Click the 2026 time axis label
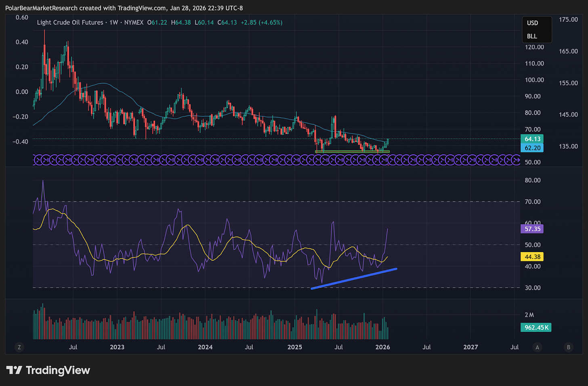Viewport: 588px width, 386px height. pyautogui.click(x=383, y=347)
